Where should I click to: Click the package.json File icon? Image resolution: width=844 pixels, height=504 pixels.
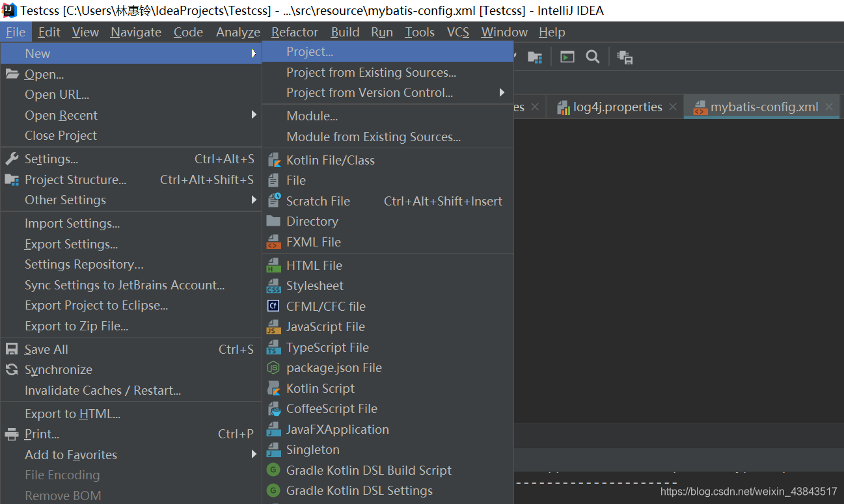pos(273,367)
